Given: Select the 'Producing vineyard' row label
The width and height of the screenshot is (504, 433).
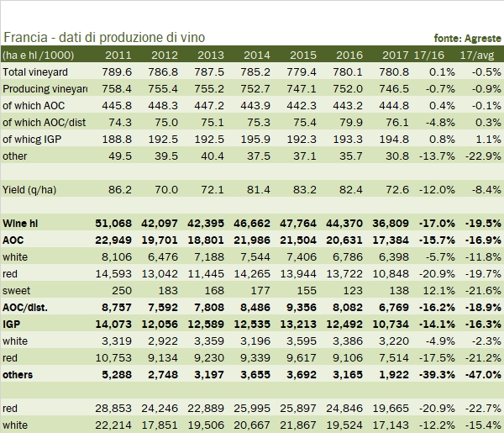Looking at the screenshot, I should tap(45, 89).
